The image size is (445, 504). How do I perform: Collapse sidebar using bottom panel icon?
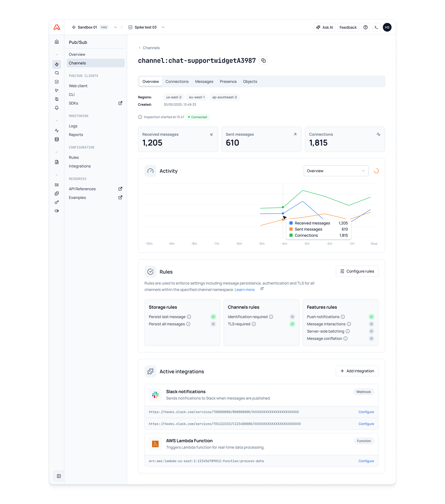(x=59, y=476)
